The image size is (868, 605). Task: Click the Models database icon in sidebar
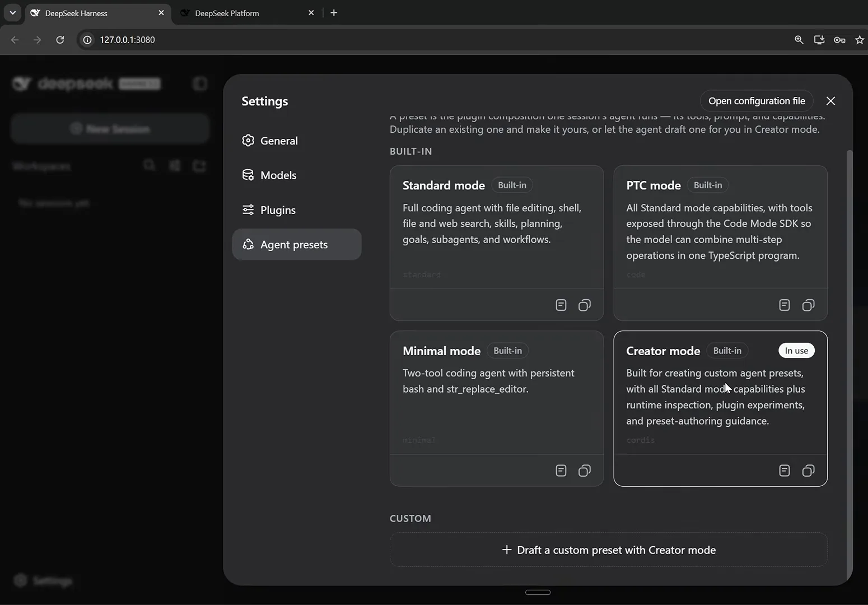(248, 175)
